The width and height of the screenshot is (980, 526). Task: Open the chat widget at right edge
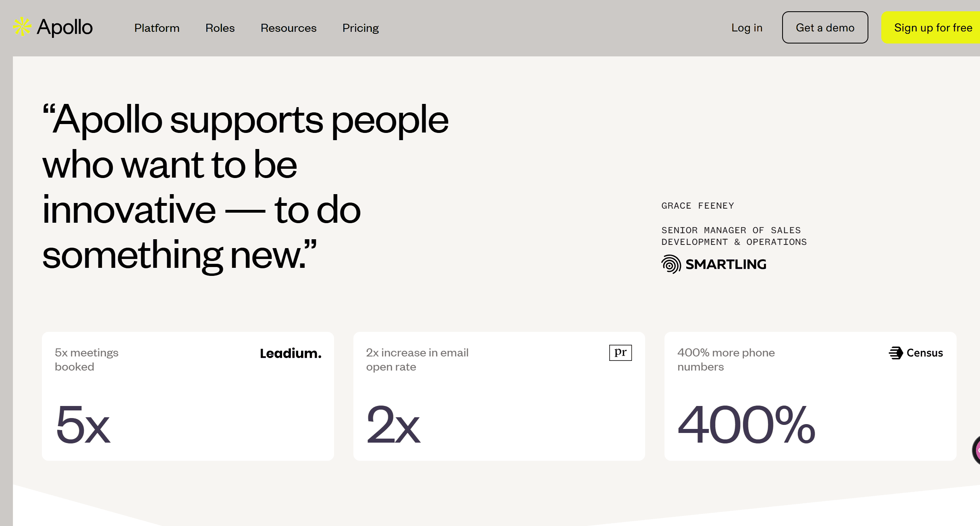tap(976, 450)
